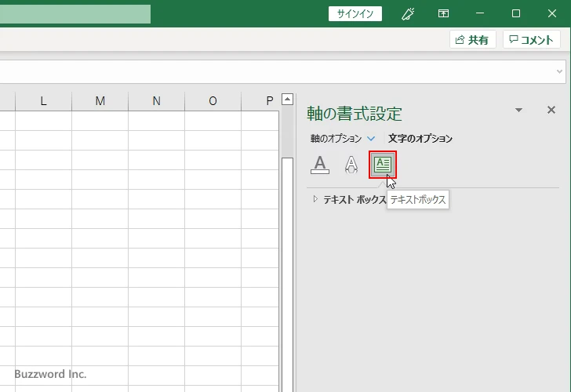571x392 pixels.
Task: Switch to 軸のオプション tab
Action: [x=336, y=138]
